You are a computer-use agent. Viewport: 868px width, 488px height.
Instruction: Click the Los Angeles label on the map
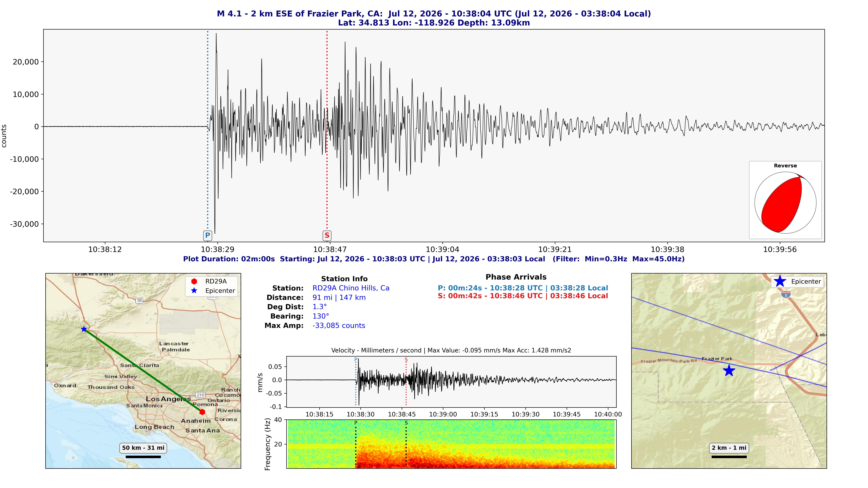point(168,399)
